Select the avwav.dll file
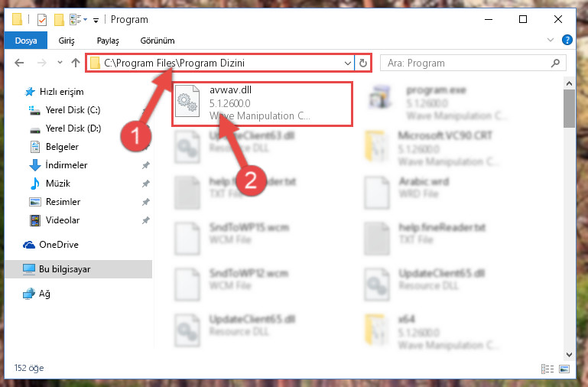 pos(262,103)
